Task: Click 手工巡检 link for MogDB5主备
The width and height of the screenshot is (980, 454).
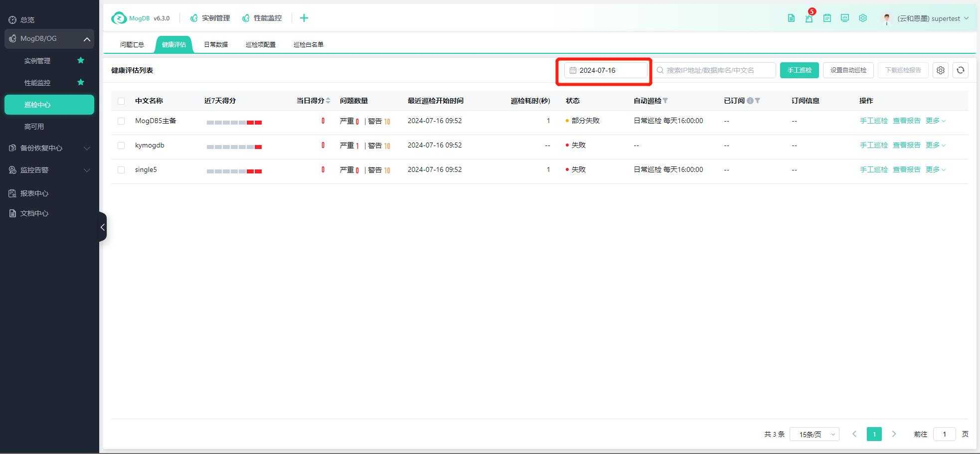Action: [874, 121]
